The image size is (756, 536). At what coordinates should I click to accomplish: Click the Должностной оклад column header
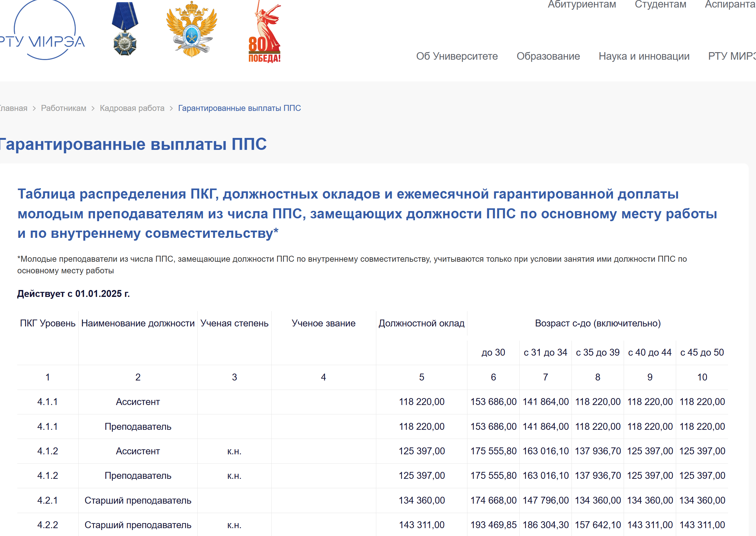pyautogui.click(x=421, y=323)
